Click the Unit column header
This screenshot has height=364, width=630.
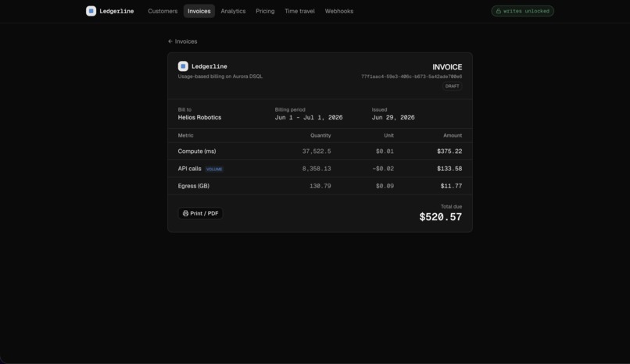(x=388, y=136)
